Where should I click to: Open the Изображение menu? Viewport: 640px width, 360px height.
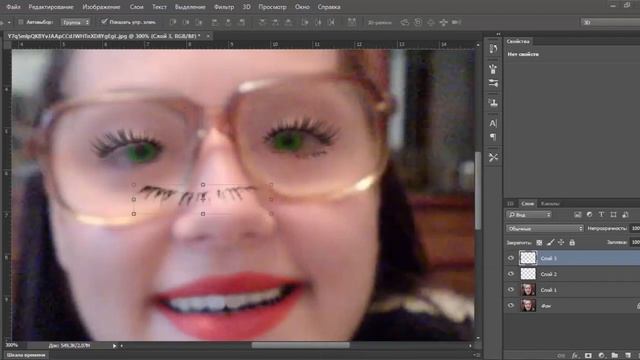coord(101,7)
